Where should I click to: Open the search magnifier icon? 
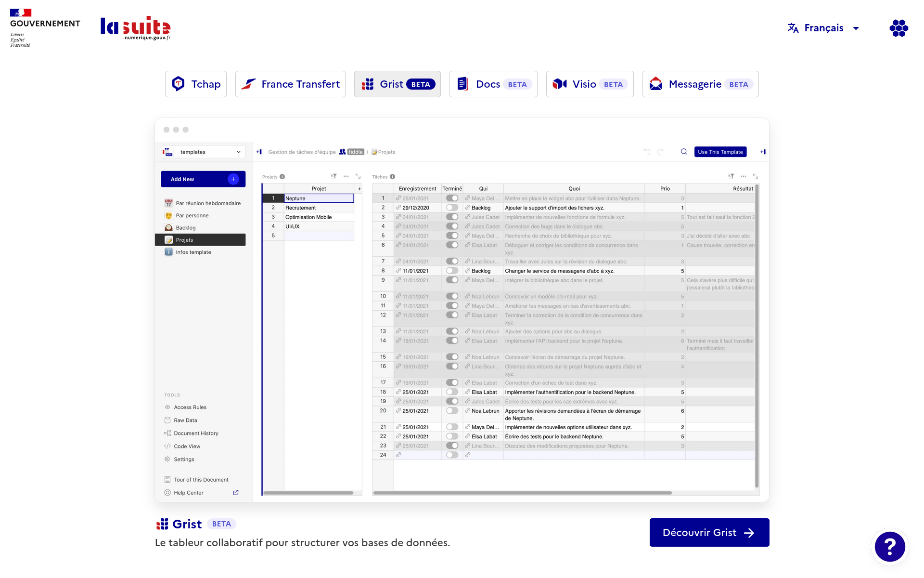coord(684,152)
